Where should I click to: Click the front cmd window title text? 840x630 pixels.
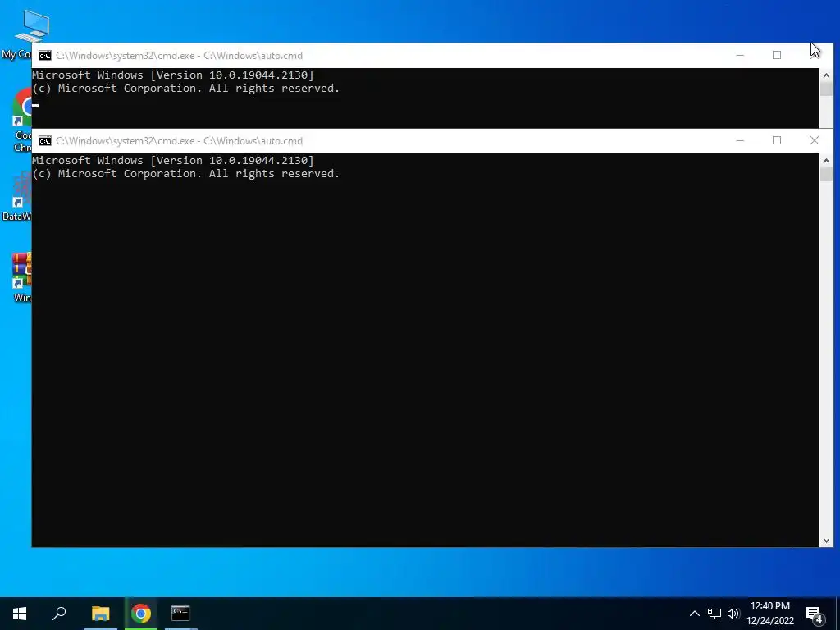coord(179,141)
